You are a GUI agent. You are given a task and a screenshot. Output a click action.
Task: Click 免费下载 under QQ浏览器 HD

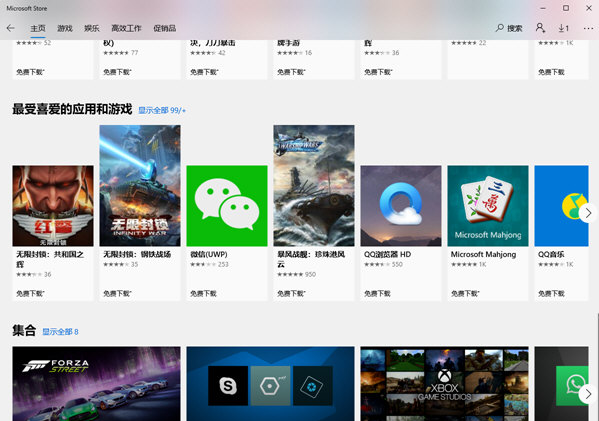pyautogui.click(x=377, y=293)
